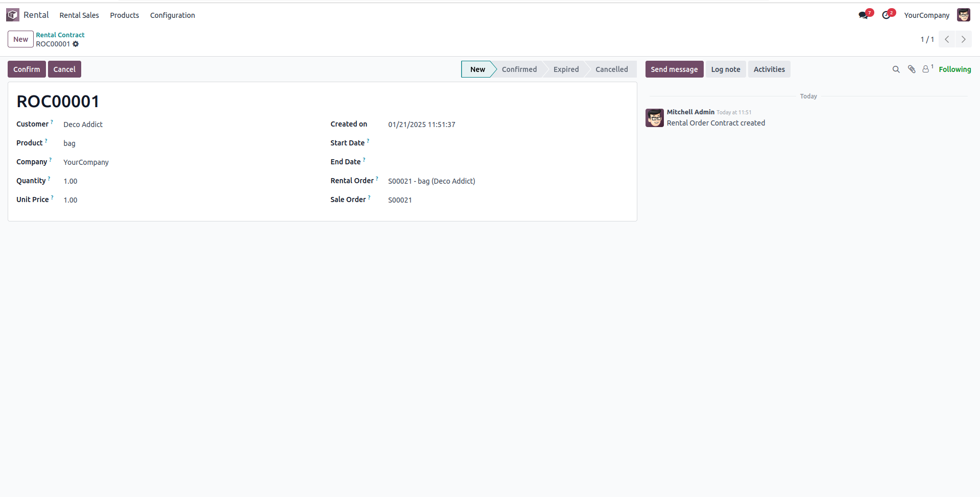This screenshot has height=497, width=980.
Task: Open the Rental app home icon
Action: coord(13,15)
